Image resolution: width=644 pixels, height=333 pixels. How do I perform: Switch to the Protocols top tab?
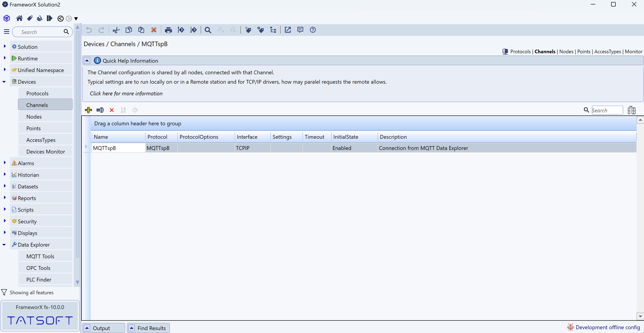point(520,51)
